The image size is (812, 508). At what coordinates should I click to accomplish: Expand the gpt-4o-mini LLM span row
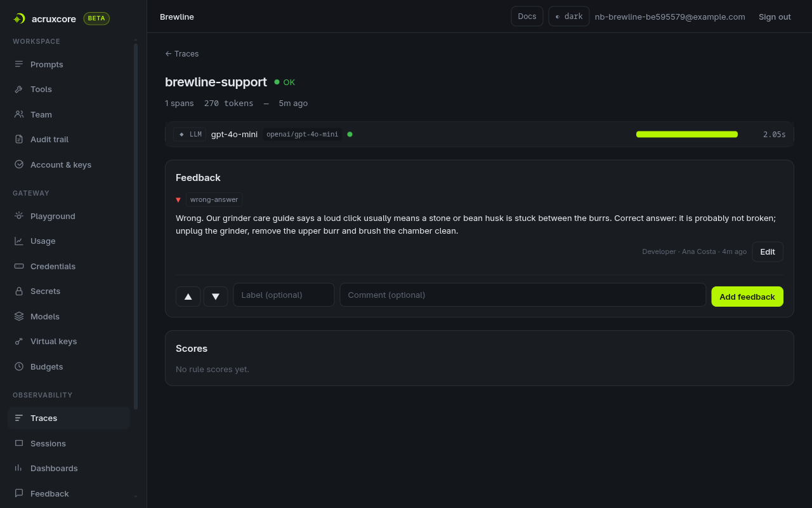[480, 134]
